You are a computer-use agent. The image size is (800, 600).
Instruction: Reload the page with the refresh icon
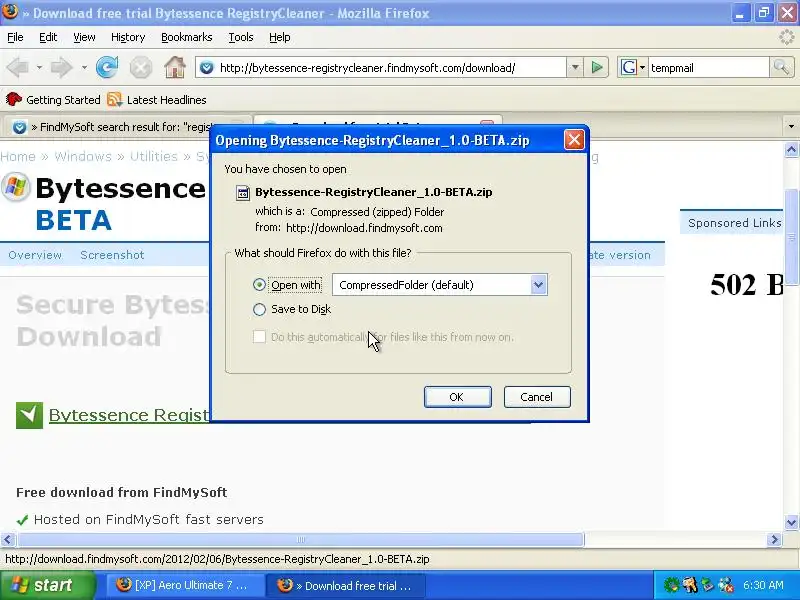click(107, 67)
